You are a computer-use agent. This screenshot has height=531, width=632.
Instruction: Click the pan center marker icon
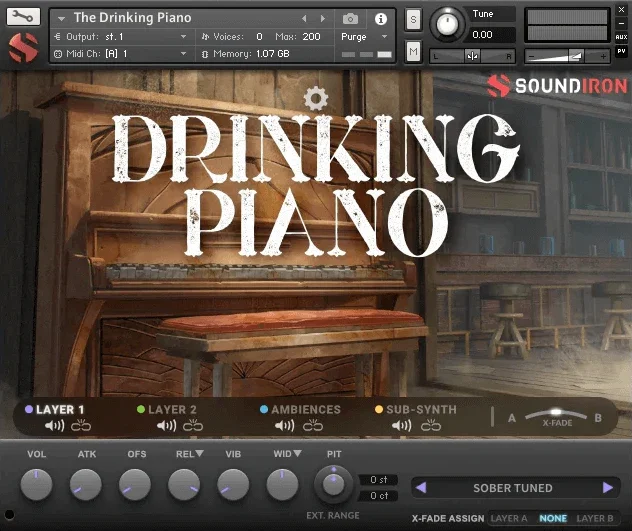[472, 56]
